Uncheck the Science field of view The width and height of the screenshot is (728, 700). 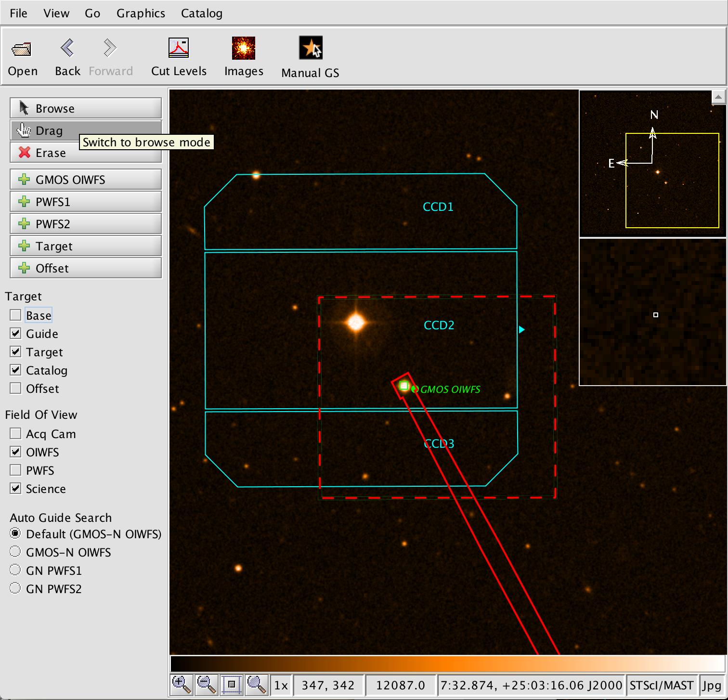[16, 489]
